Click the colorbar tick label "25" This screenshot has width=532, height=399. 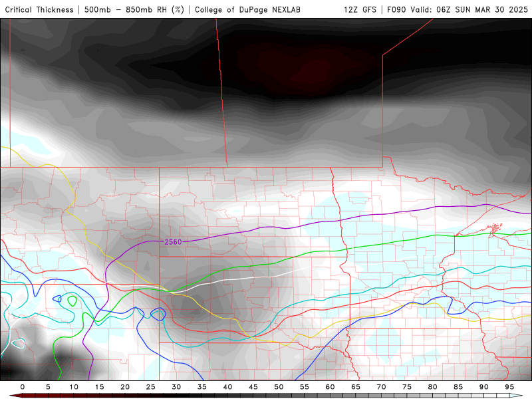pyautogui.click(x=151, y=387)
